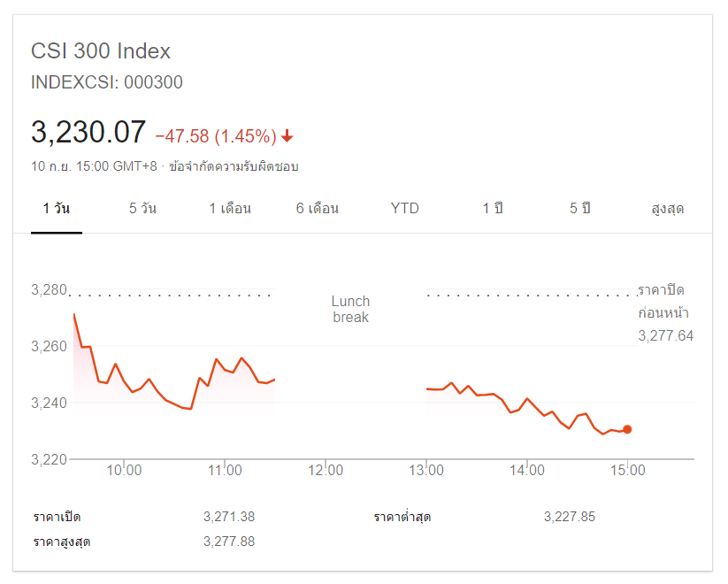The image size is (728, 584).
Task: Click the Lunch break chart label
Action: pyautogui.click(x=351, y=309)
